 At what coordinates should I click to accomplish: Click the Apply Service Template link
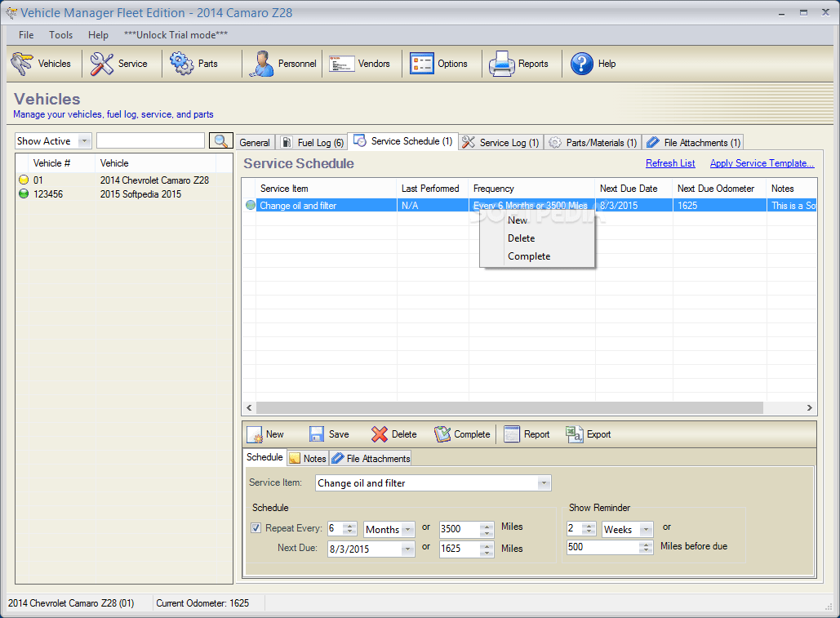point(761,162)
